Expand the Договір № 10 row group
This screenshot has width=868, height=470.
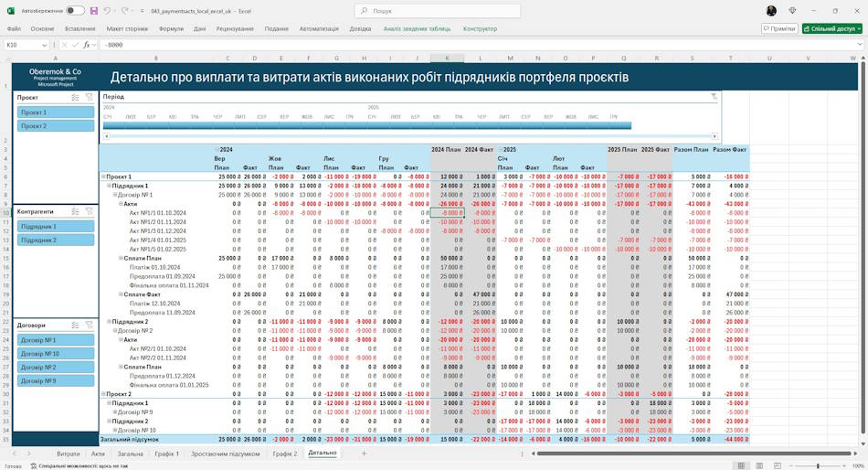[115, 430]
